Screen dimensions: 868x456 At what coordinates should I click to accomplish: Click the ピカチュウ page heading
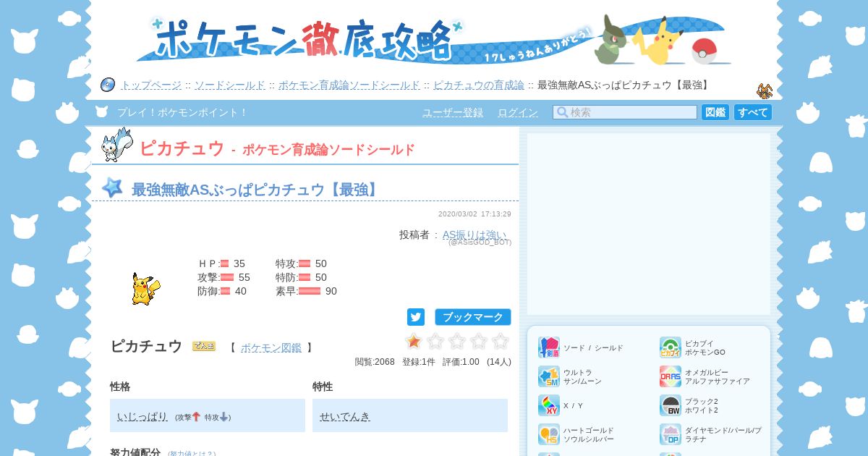tap(182, 148)
